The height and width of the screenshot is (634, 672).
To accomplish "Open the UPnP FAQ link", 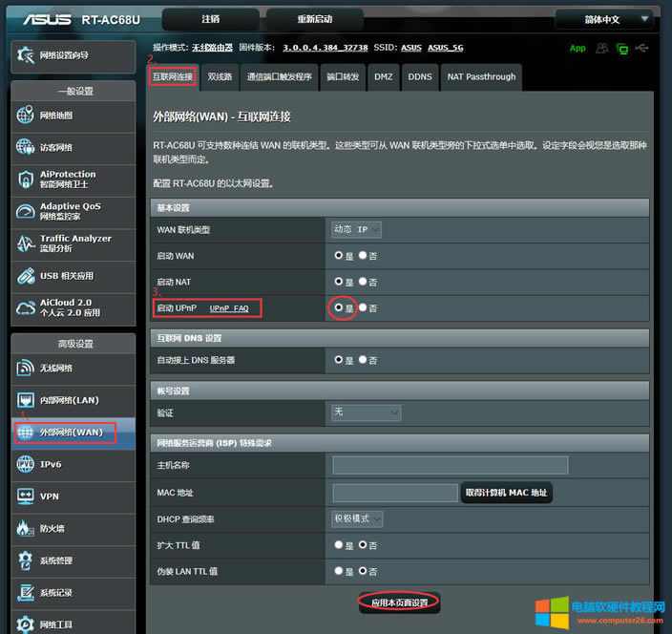I will pyautogui.click(x=229, y=308).
